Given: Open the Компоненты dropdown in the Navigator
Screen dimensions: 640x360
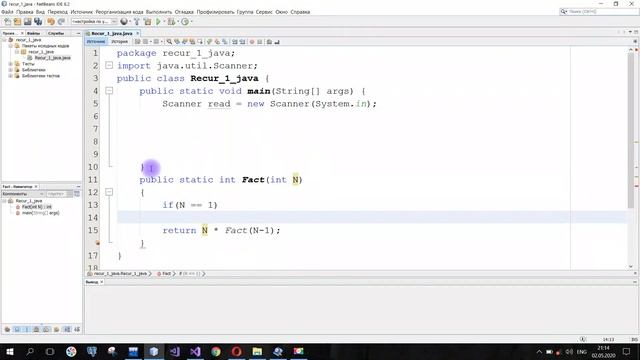Looking at the screenshot, I should 22,194.
